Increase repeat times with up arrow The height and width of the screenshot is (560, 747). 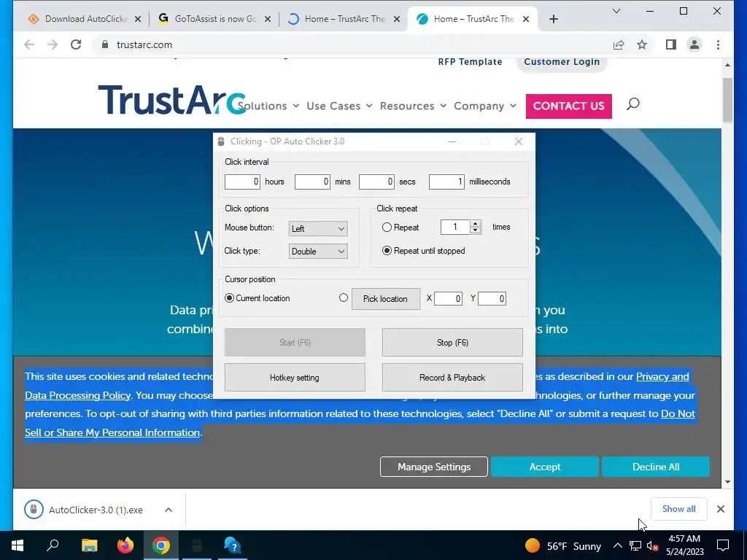(x=475, y=224)
